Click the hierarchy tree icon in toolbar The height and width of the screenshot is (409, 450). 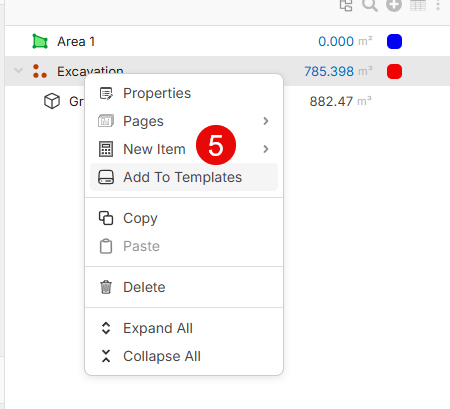(346, 5)
